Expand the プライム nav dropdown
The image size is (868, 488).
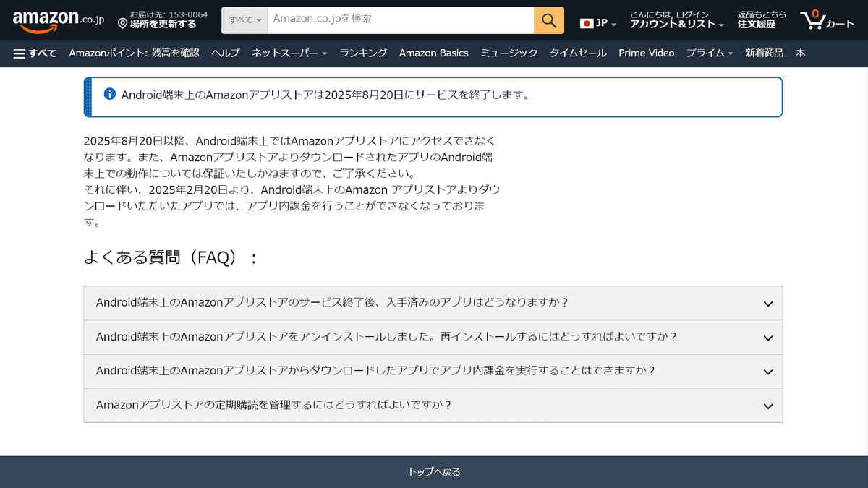pyautogui.click(x=709, y=53)
